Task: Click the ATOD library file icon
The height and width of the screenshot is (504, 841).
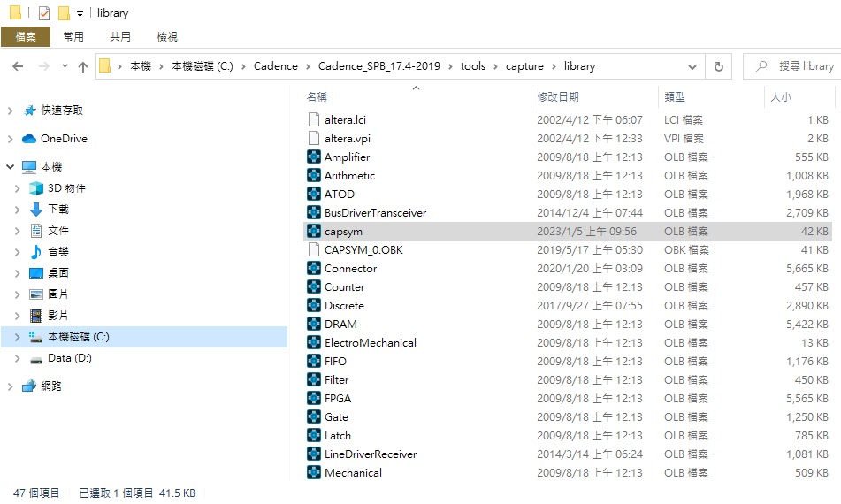Action: pyautogui.click(x=314, y=195)
